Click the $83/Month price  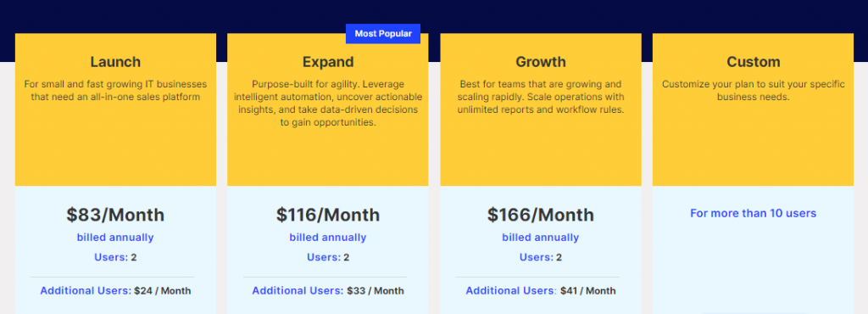coord(115,215)
